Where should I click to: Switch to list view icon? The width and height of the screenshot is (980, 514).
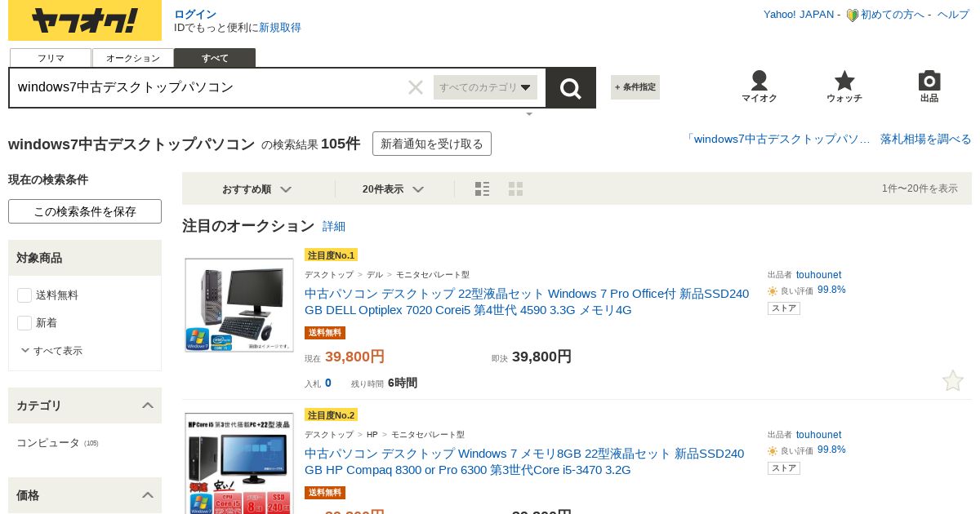[483, 189]
